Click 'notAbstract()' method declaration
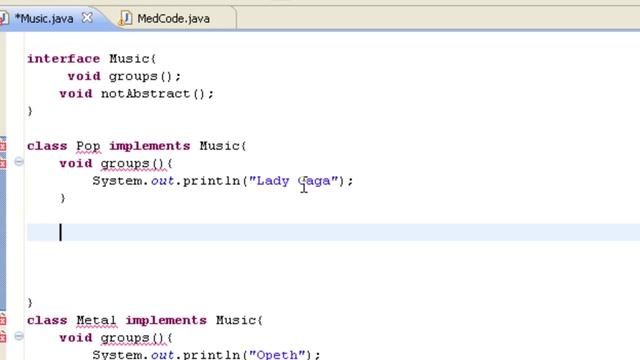 click(x=153, y=94)
